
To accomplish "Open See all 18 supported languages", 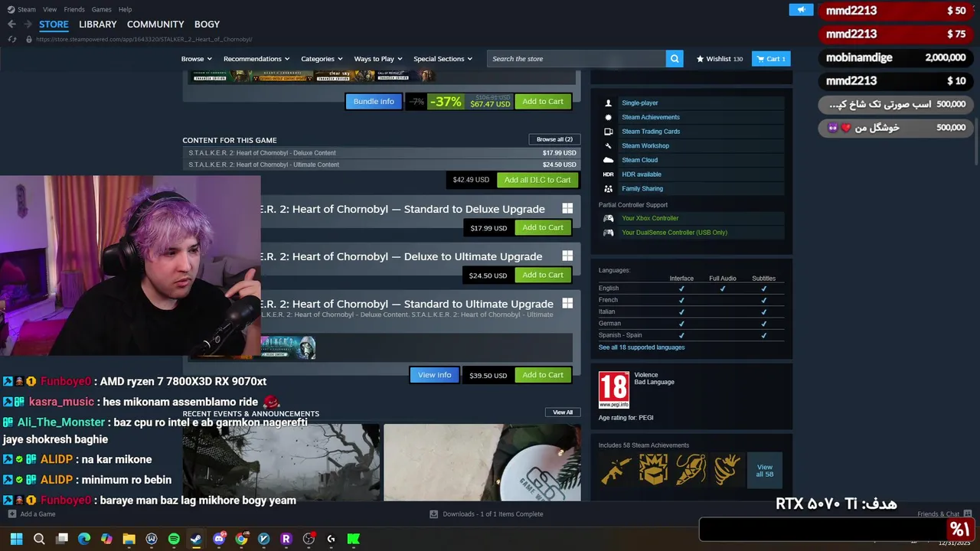I will click(x=642, y=347).
